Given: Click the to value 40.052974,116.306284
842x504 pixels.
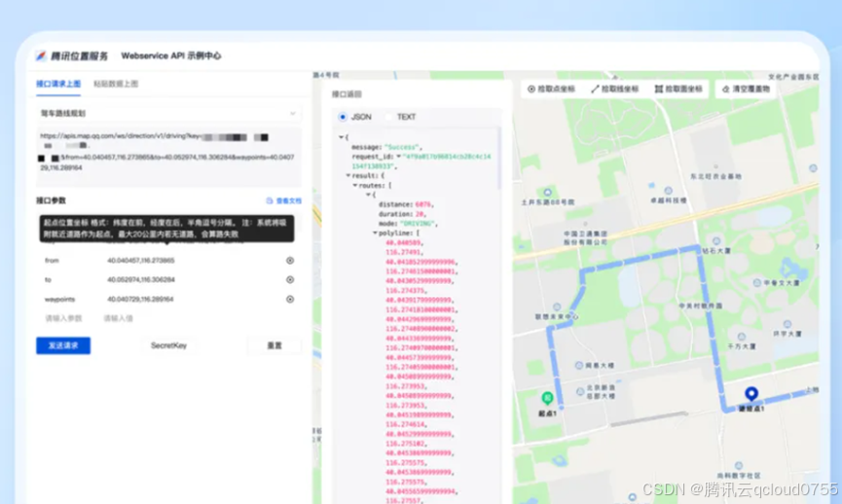Looking at the screenshot, I should [141, 279].
